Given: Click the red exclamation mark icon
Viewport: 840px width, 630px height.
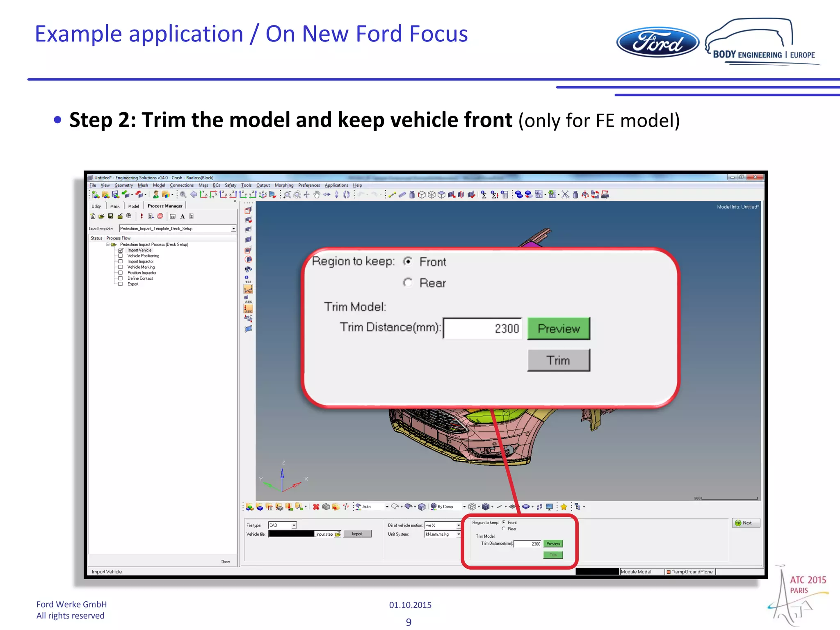Looking at the screenshot, I should [142, 216].
